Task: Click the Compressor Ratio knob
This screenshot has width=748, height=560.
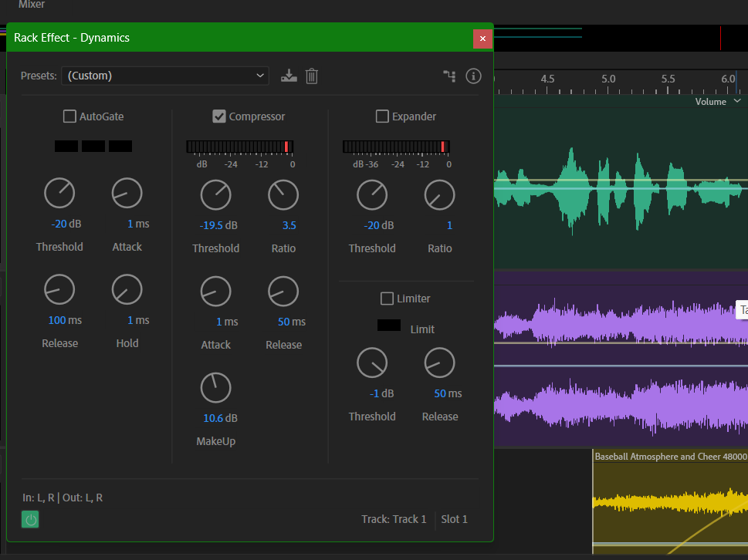Action: click(x=283, y=196)
